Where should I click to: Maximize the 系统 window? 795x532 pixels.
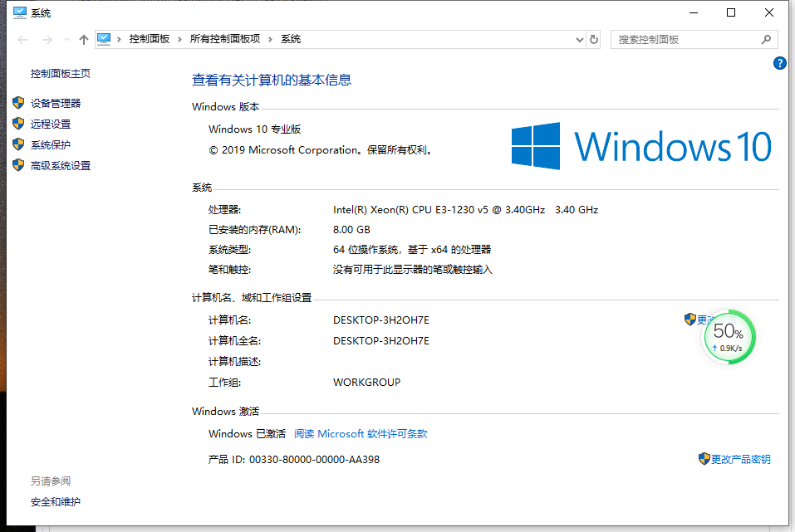(731, 12)
